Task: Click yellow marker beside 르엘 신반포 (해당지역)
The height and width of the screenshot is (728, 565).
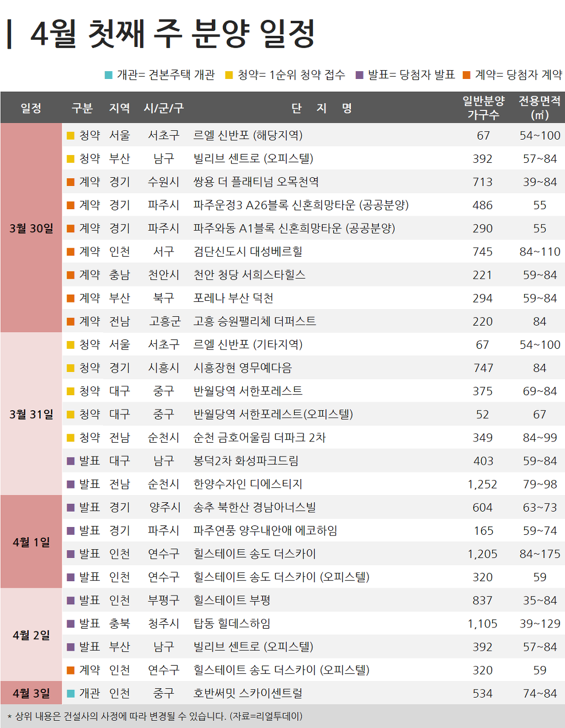Action: (71, 136)
